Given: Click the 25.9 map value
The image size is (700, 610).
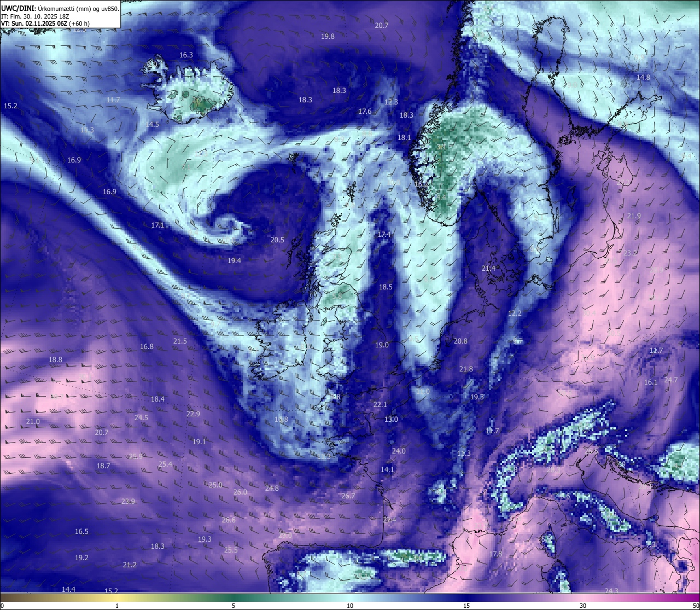Looking at the screenshot, I should tap(136, 456).
